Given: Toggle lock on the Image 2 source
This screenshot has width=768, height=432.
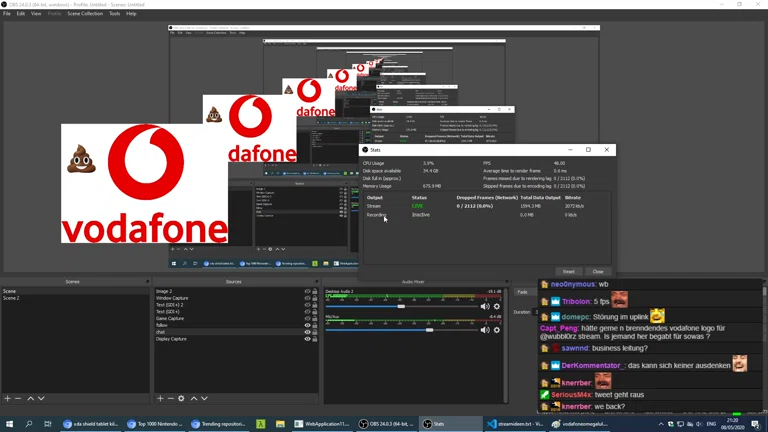Looking at the screenshot, I should tap(315, 292).
